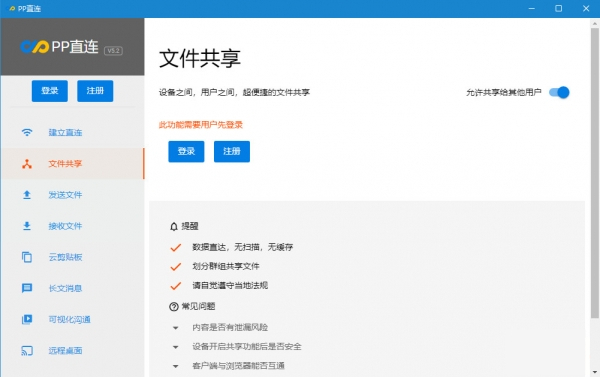The width and height of the screenshot is (600, 377).
Task: Click the checkmark next to 数据直达
Action: [176, 248]
